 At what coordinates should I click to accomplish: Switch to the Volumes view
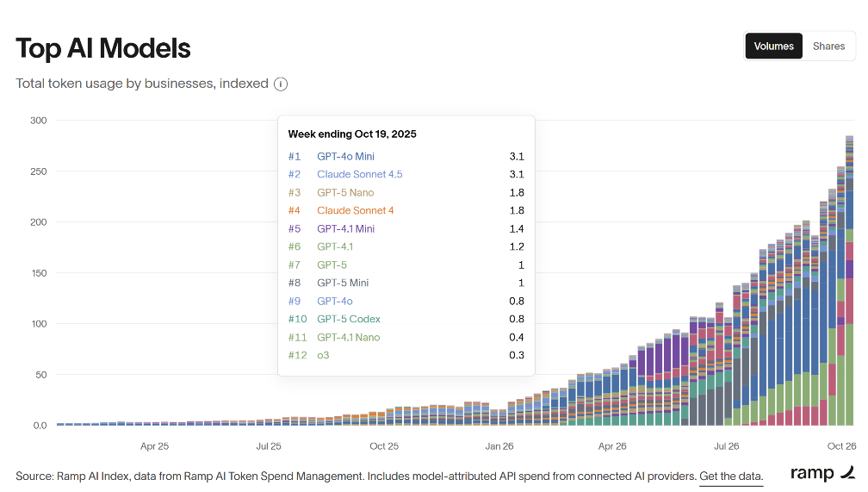(x=773, y=46)
